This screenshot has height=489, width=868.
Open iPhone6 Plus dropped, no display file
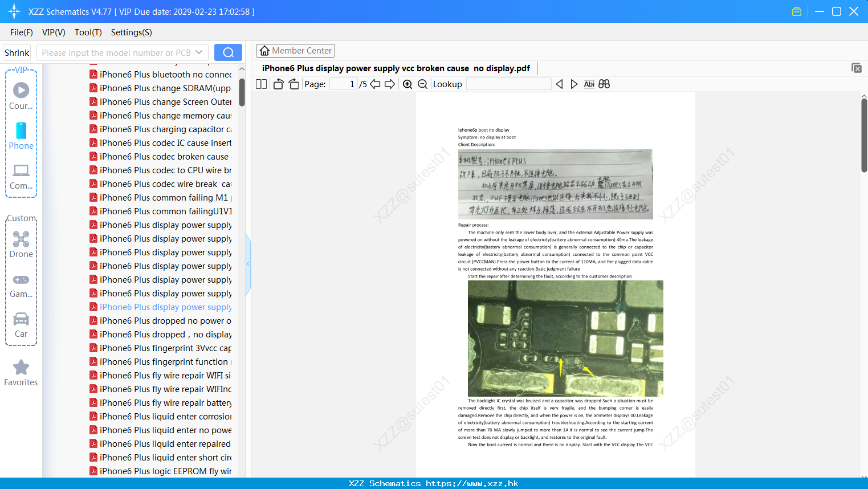point(161,334)
